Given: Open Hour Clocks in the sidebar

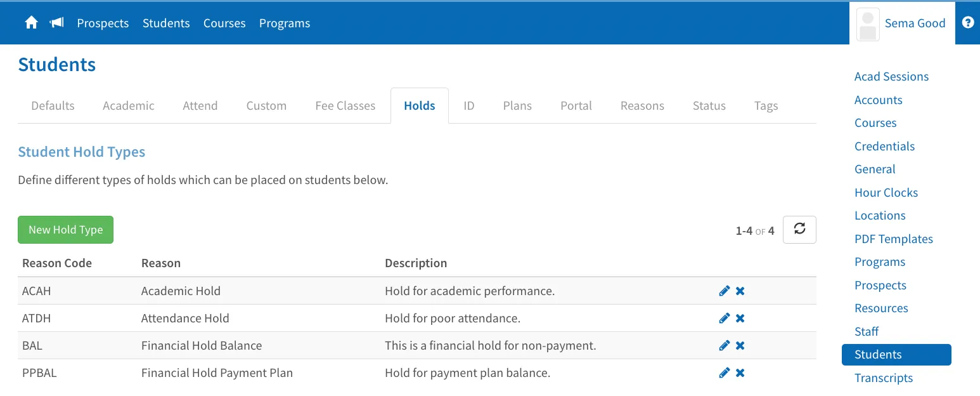Looking at the screenshot, I should click(x=886, y=192).
